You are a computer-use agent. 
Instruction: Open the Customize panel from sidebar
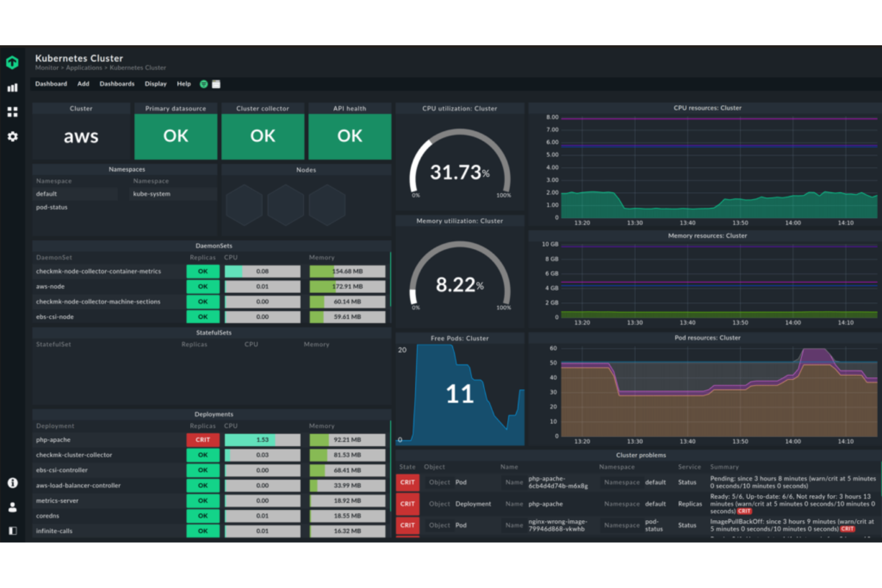click(13, 111)
